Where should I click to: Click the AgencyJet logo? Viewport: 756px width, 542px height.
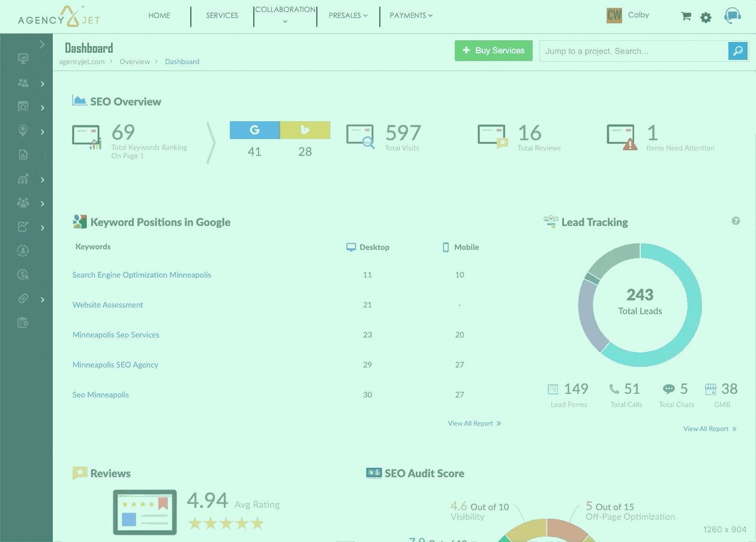[59, 16]
